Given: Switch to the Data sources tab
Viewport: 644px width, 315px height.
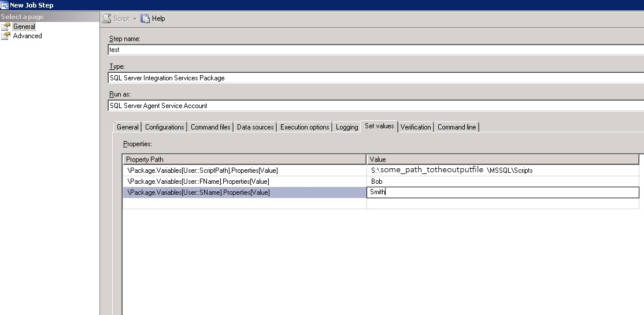Looking at the screenshot, I should pos(255,127).
